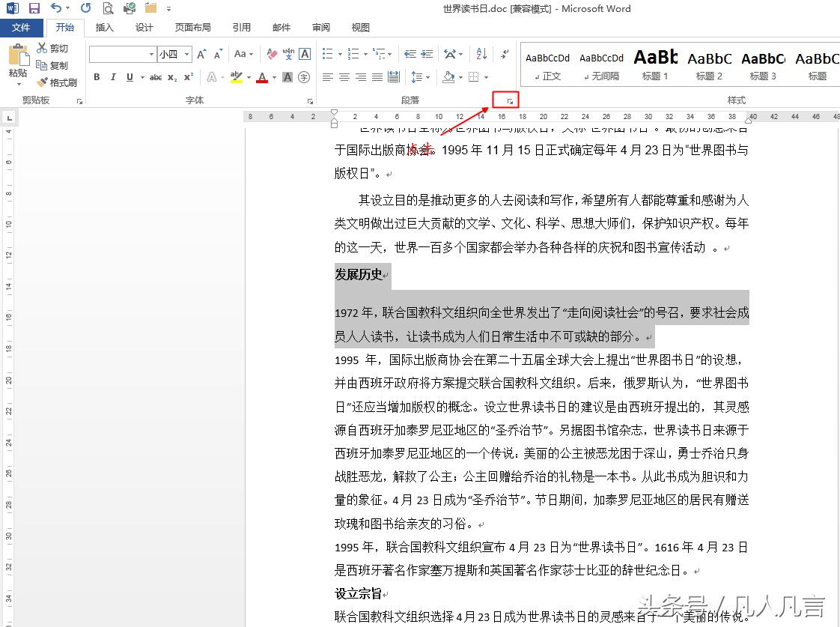Image resolution: width=840 pixels, height=627 pixels.
Task: Apply underline to the text
Action: click(129, 77)
